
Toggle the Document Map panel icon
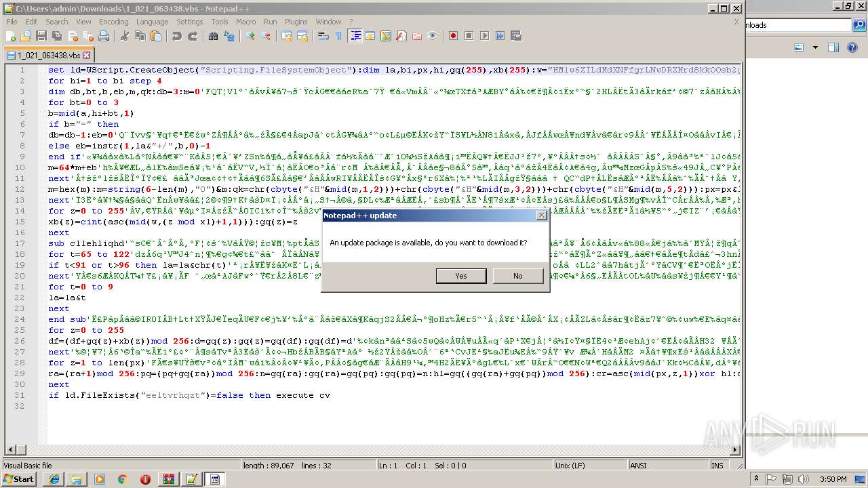tap(386, 36)
